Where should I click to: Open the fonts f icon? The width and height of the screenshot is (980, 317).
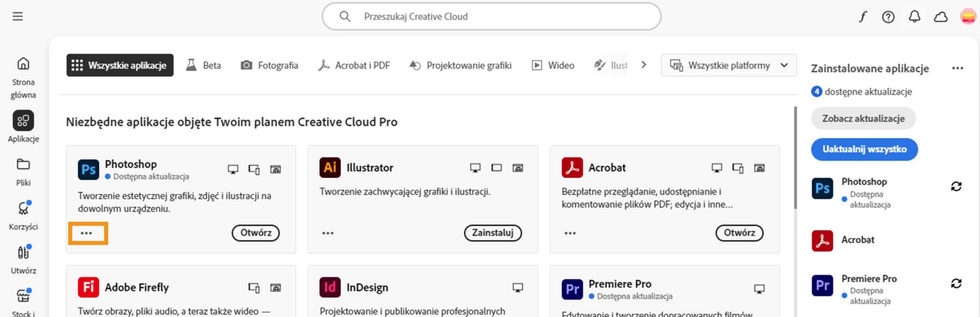click(x=863, y=17)
